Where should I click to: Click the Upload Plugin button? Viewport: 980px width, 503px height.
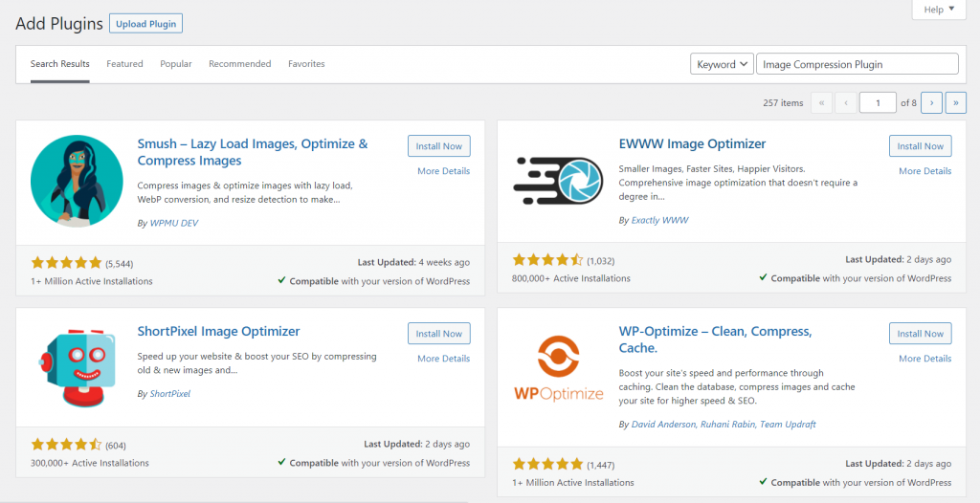tap(145, 24)
